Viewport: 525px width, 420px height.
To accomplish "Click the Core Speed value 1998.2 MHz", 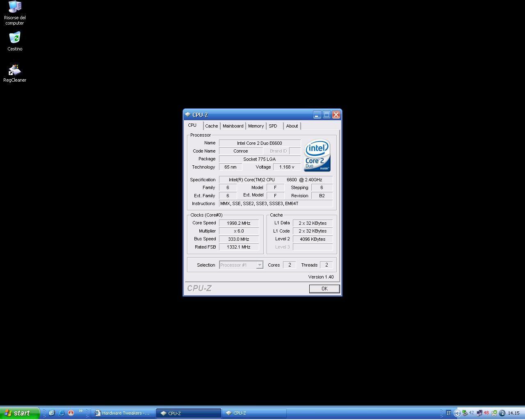I will click(239, 223).
